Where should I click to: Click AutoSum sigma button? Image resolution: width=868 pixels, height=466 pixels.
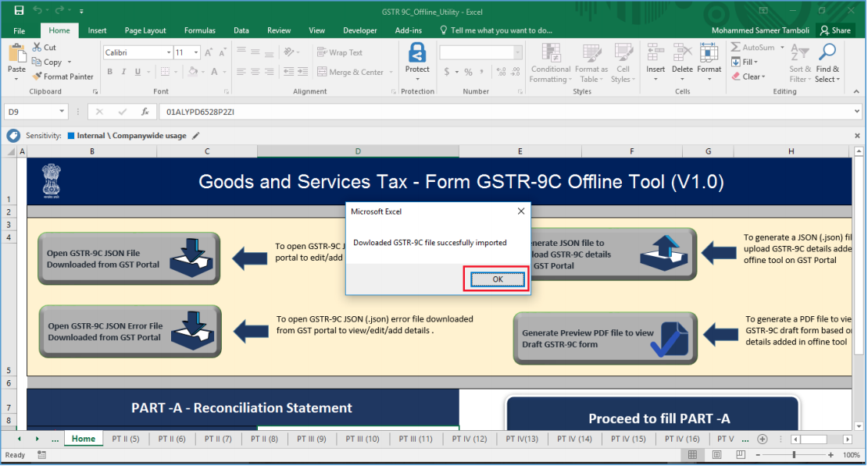coord(752,47)
